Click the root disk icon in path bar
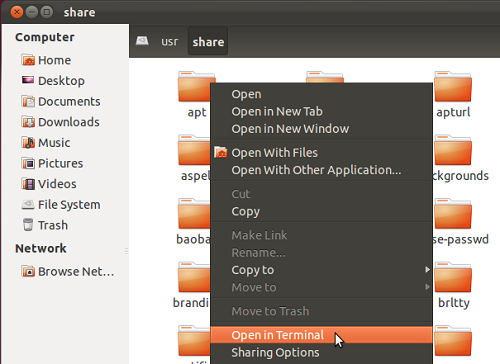Viewport: 500px width, 364px height. tap(142, 41)
